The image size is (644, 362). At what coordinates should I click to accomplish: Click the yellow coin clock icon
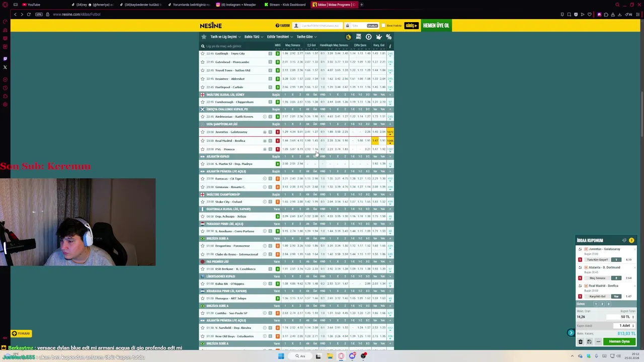click(349, 37)
